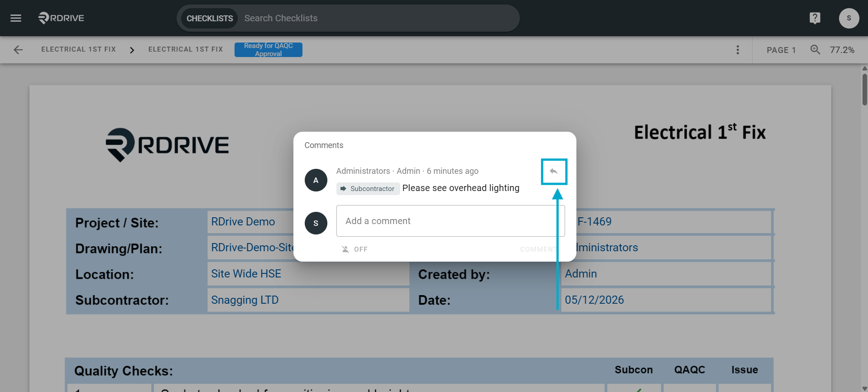
Task: Click the Admin created-by value
Action: 581,274
